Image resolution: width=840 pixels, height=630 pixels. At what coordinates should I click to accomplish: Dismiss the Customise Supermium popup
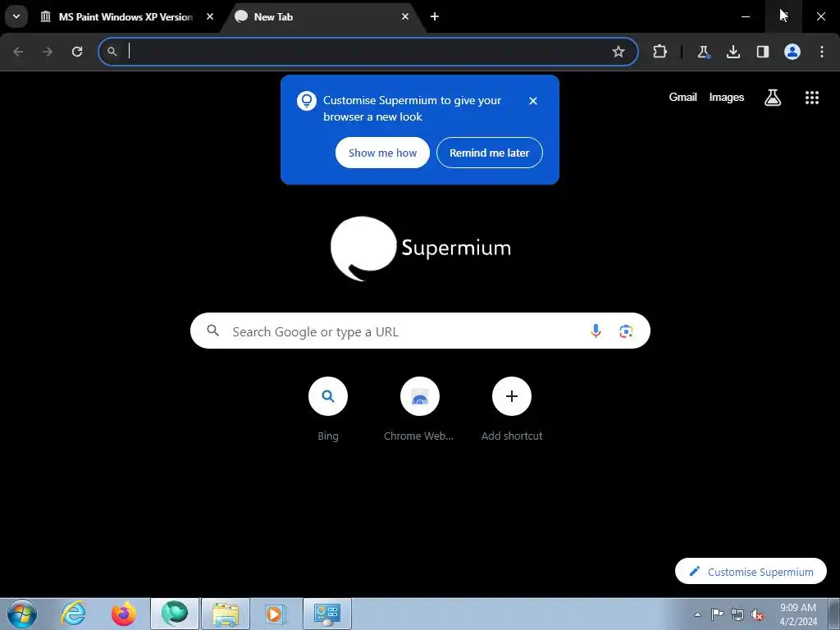tap(533, 101)
